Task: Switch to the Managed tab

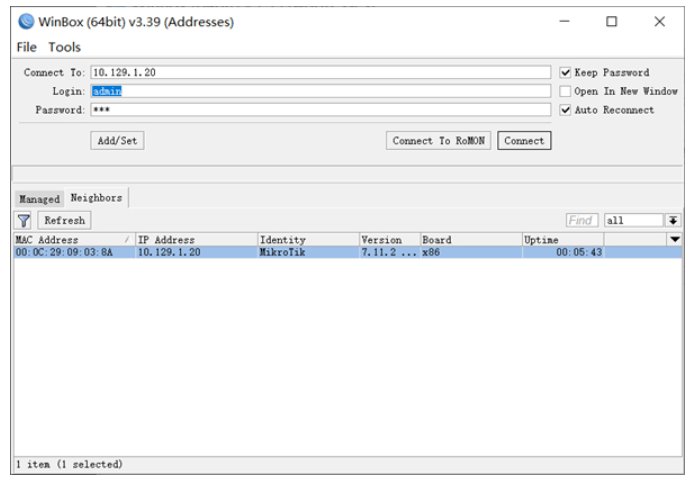Action: click(40, 199)
